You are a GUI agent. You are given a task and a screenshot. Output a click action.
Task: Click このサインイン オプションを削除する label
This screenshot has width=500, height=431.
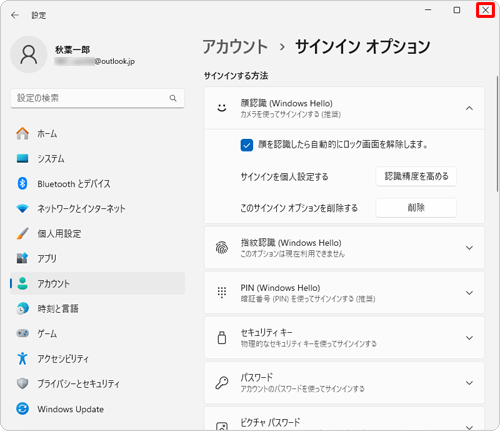coord(299,208)
